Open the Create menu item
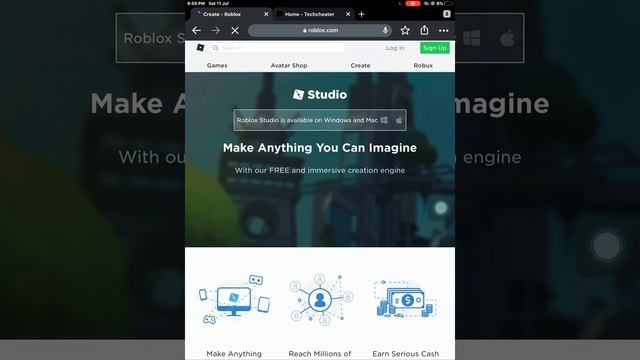The height and width of the screenshot is (360, 640). coord(360,65)
